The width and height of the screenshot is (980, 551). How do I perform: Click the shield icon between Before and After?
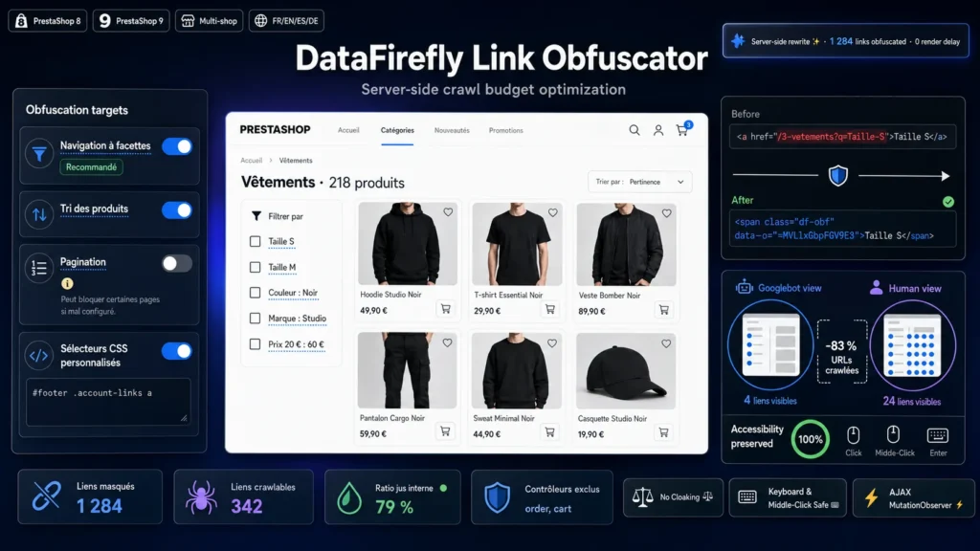tap(838, 176)
